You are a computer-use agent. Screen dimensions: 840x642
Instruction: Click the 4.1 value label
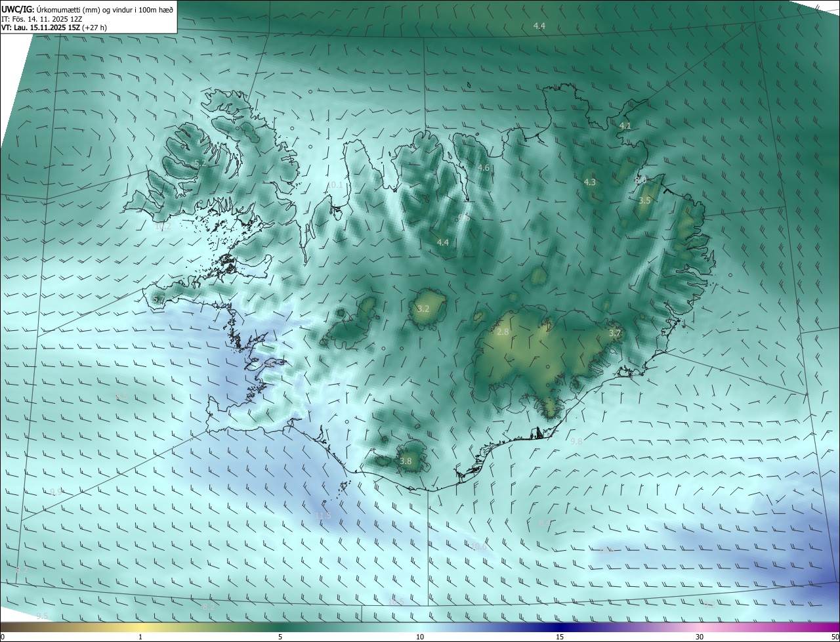tap(625, 125)
